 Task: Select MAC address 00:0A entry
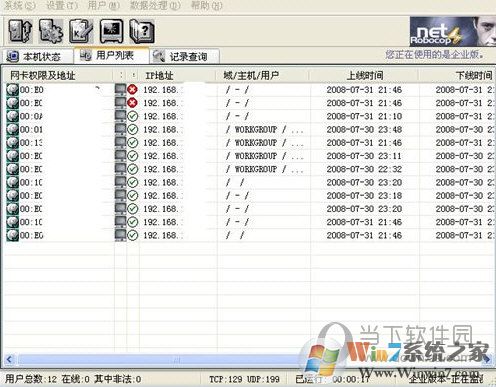point(32,116)
